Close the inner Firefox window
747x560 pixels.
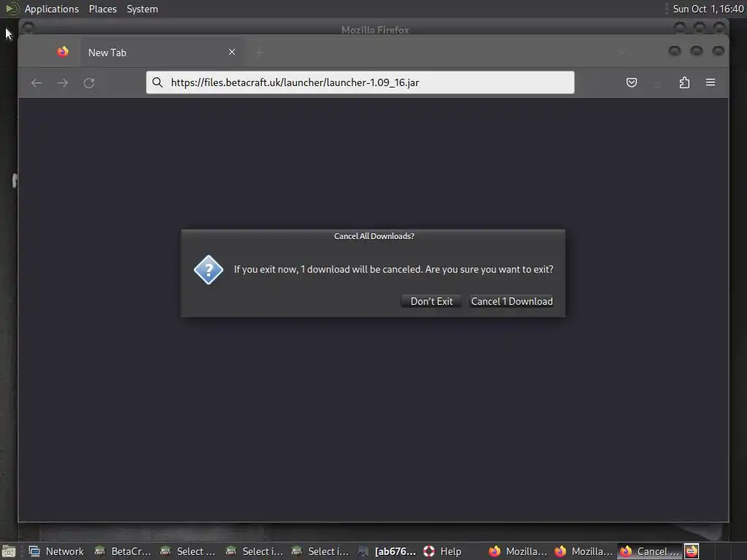[x=719, y=50]
